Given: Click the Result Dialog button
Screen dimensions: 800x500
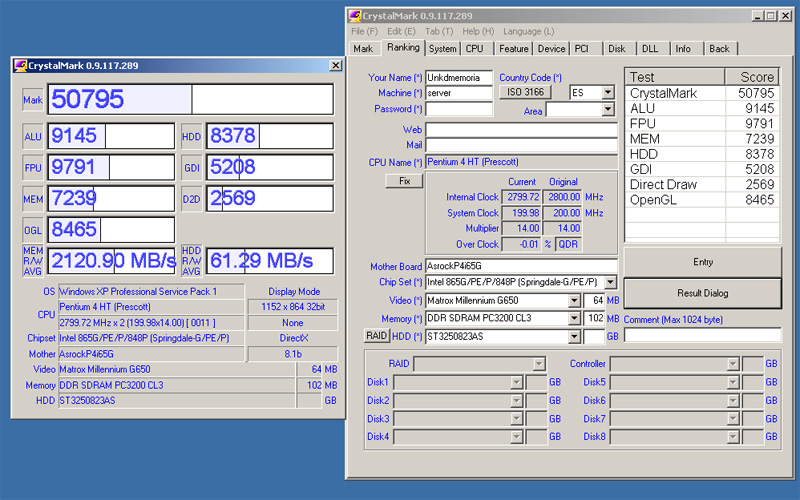Looking at the screenshot, I should (x=702, y=293).
